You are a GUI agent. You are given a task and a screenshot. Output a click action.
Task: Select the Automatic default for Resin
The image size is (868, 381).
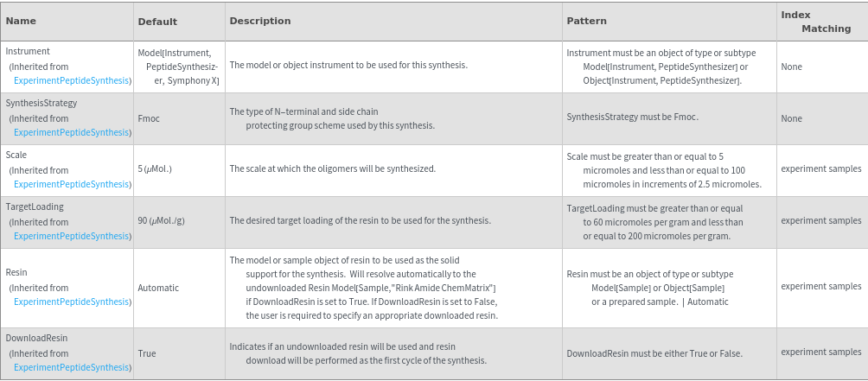pos(158,288)
